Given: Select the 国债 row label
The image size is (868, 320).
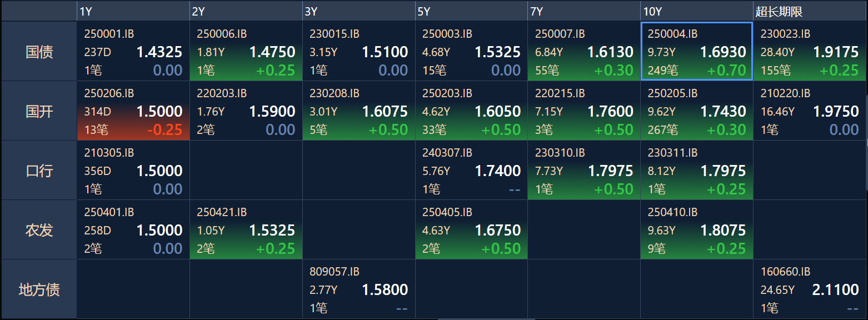Looking at the screenshot, I should tap(39, 52).
